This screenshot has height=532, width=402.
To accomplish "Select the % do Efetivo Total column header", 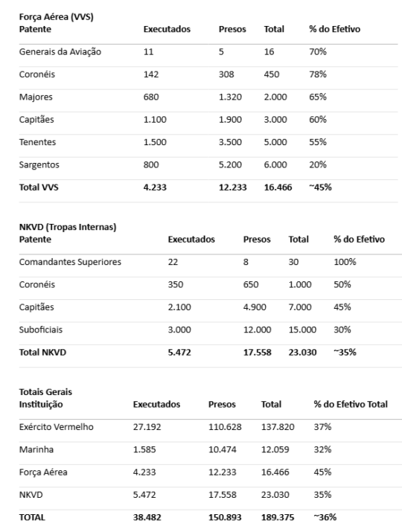I will (x=351, y=405).
